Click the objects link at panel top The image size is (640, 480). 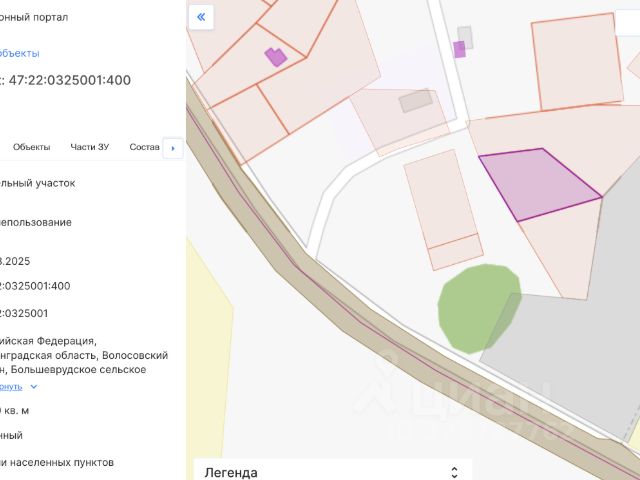20,53
